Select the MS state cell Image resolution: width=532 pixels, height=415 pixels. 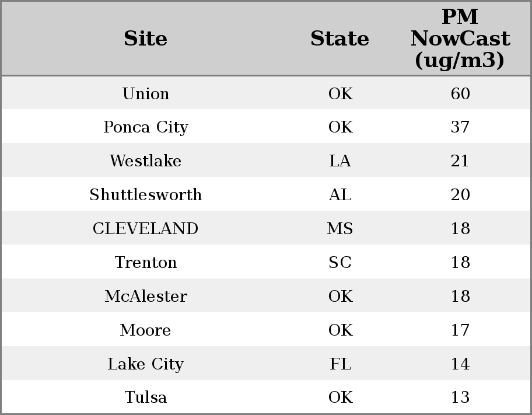[x=340, y=228]
